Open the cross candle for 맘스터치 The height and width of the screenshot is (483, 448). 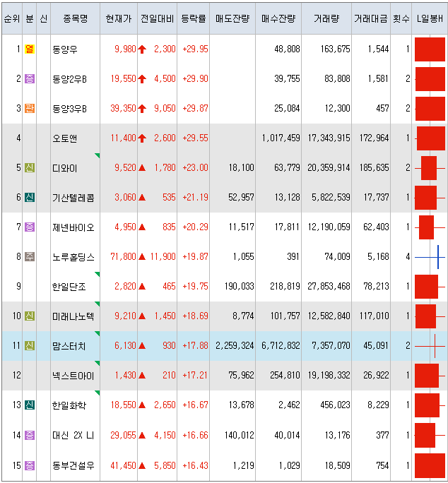click(x=430, y=346)
